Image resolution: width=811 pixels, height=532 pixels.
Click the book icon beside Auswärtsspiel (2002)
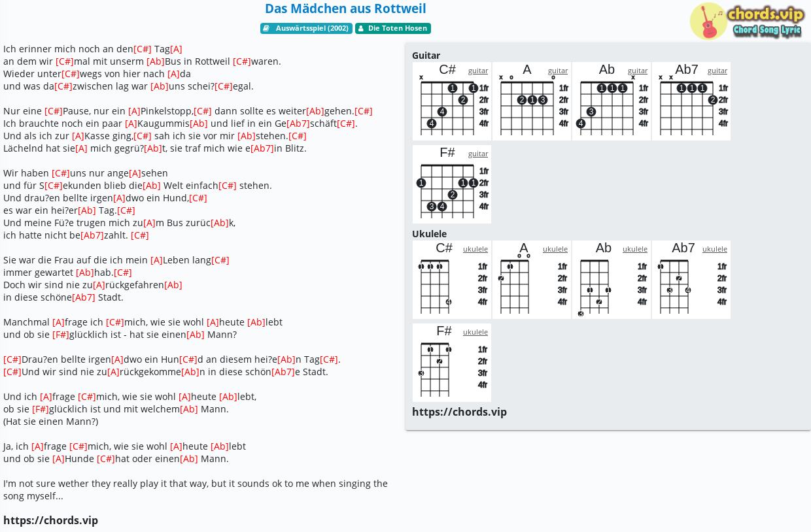tap(266, 29)
